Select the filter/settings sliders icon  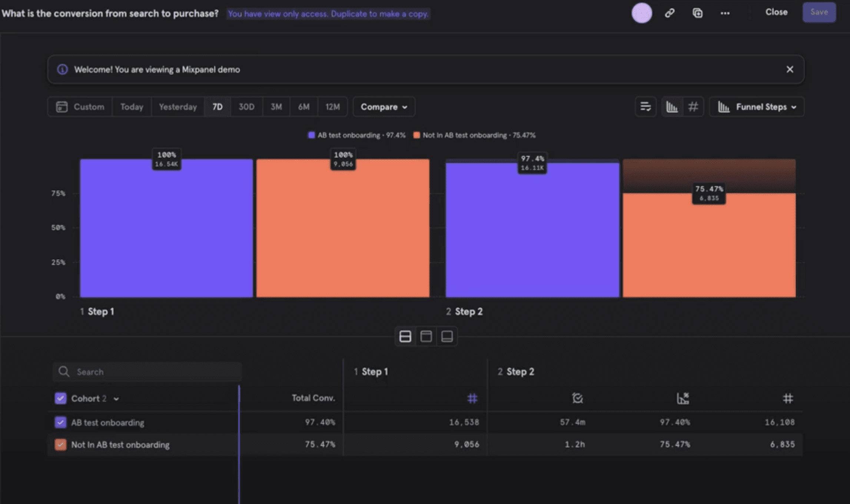pos(646,107)
